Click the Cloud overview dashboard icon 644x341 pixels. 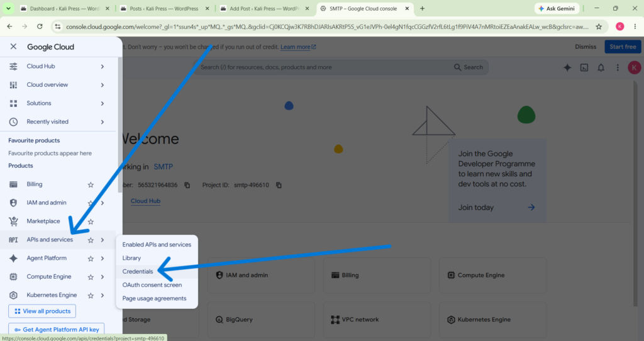tap(13, 85)
